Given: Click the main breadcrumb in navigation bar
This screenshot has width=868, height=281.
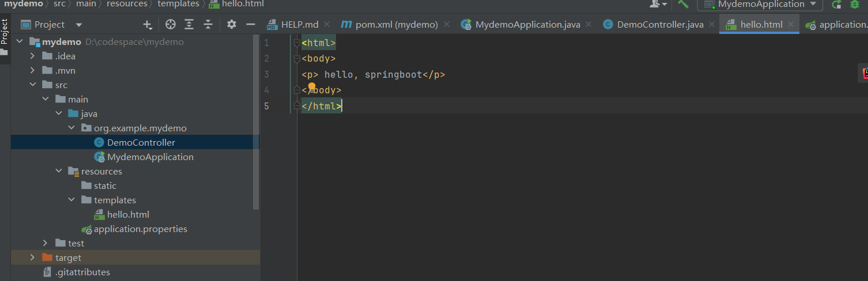Looking at the screenshot, I should [x=86, y=4].
